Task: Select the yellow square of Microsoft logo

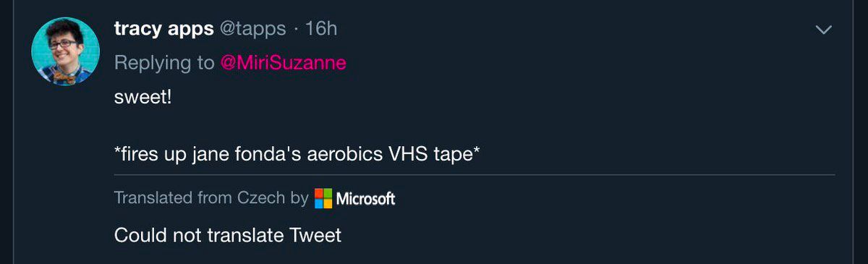Action: (328, 203)
